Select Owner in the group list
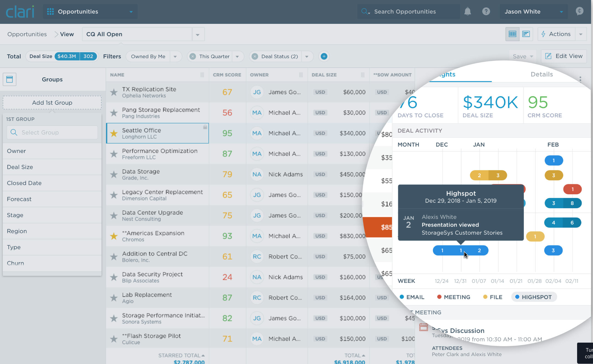Viewport: 593px width, 364px height. (x=52, y=151)
